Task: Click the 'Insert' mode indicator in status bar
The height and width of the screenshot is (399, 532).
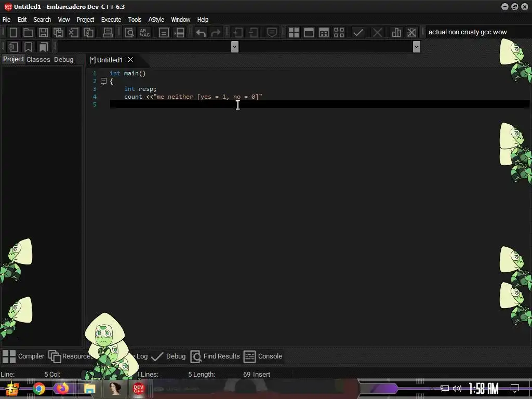Action: [x=261, y=375]
